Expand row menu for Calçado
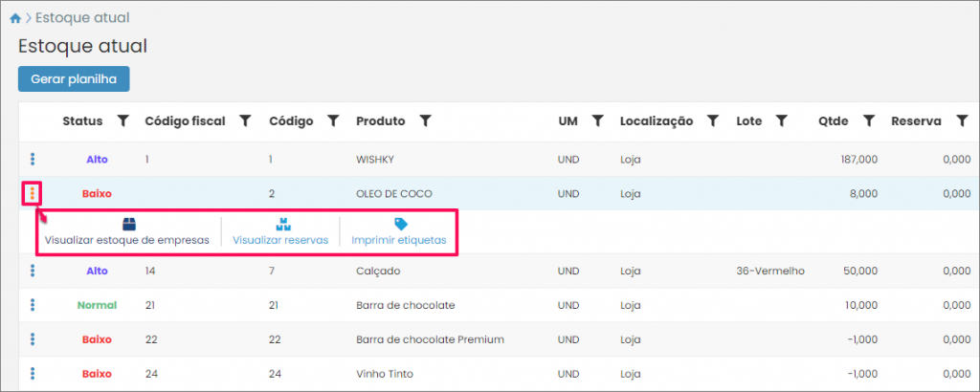The image size is (980, 392). point(33,271)
